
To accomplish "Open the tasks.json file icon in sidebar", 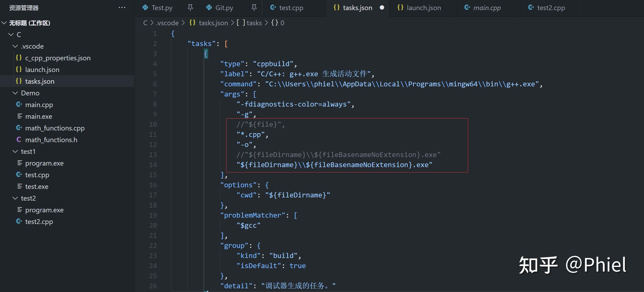I will coord(19,81).
